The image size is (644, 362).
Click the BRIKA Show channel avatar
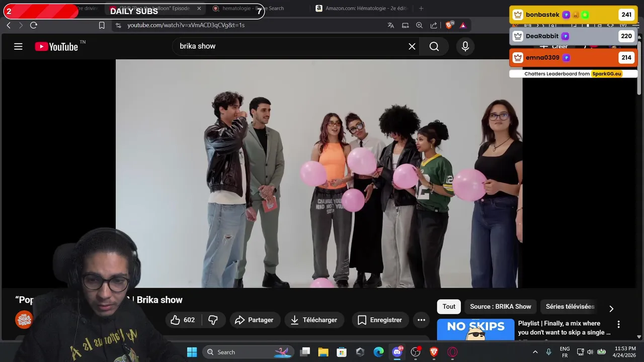24,320
